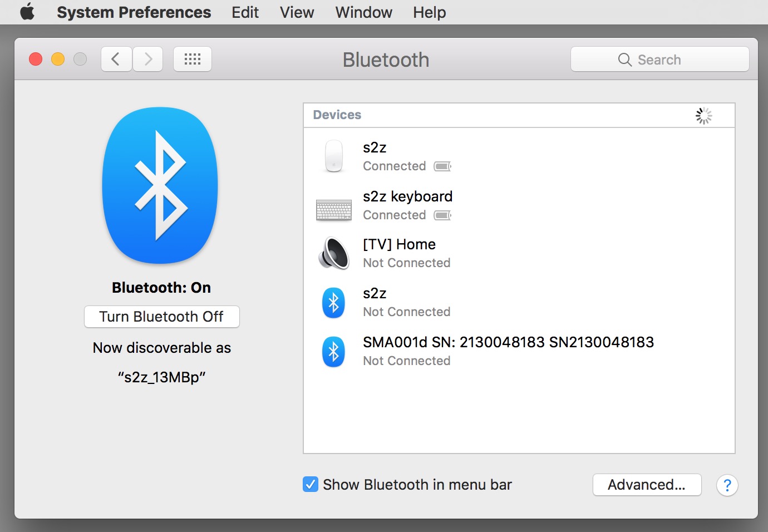Open Advanced Bluetooth options
The image size is (768, 532).
pyautogui.click(x=647, y=485)
